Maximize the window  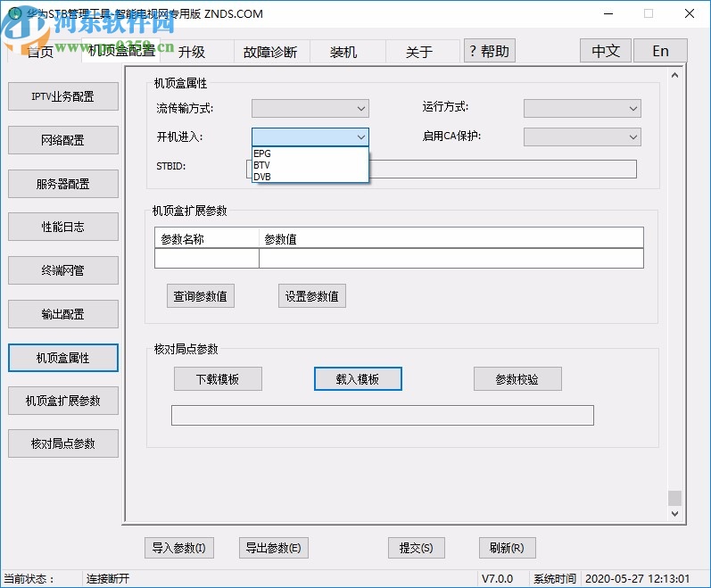coord(649,13)
